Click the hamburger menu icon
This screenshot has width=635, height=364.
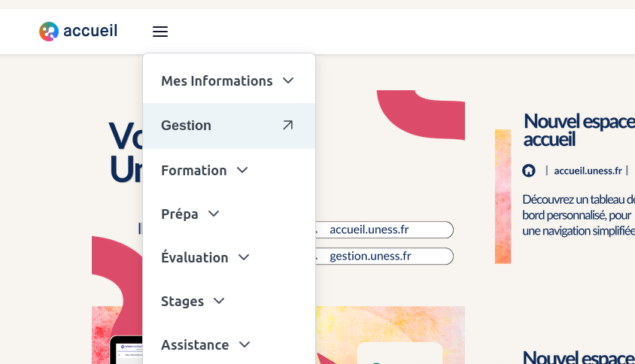click(x=160, y=32)
